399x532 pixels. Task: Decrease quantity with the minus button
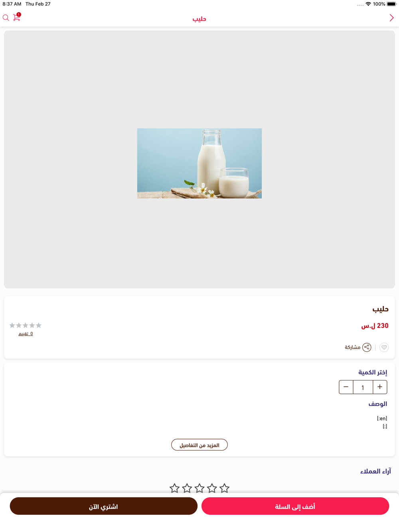click(x=346, y=387)
